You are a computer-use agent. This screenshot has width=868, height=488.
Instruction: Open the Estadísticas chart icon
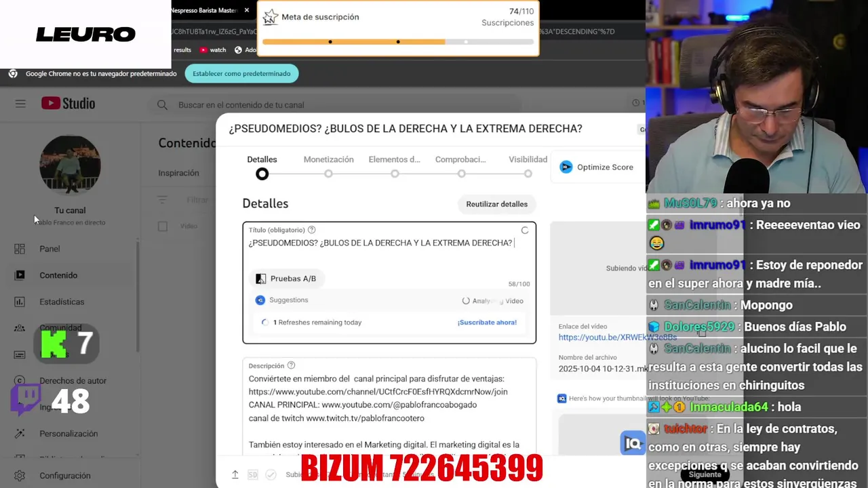[x=20, y=302]
